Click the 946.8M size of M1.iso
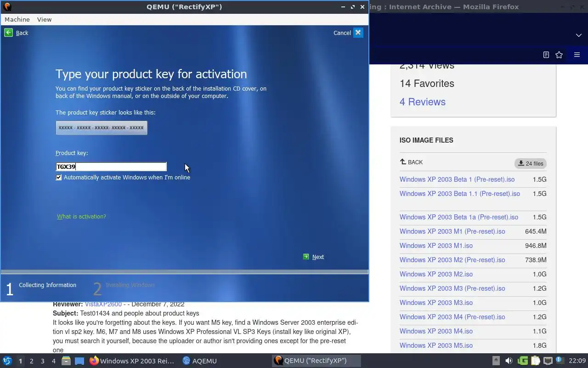The height and width of the screenshot is (368, 588). (x=536, y=246)
